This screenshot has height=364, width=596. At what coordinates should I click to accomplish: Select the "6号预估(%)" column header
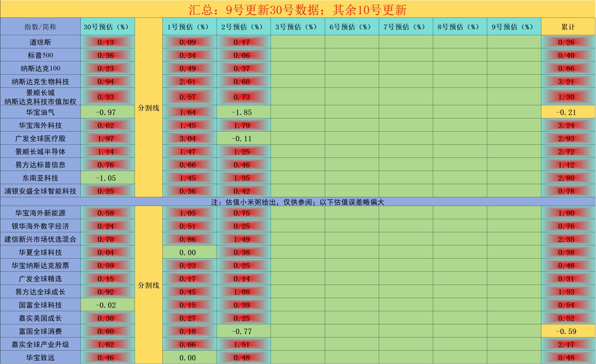(352, 27)
